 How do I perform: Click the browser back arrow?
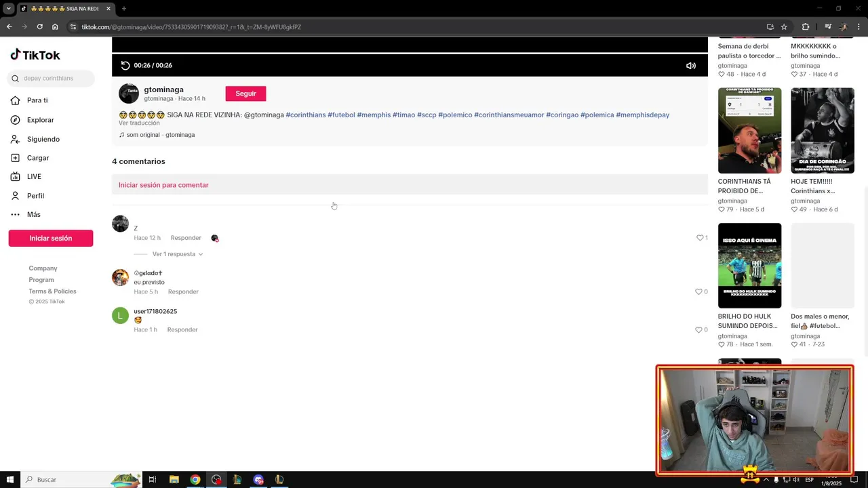(x=9, y=27)
